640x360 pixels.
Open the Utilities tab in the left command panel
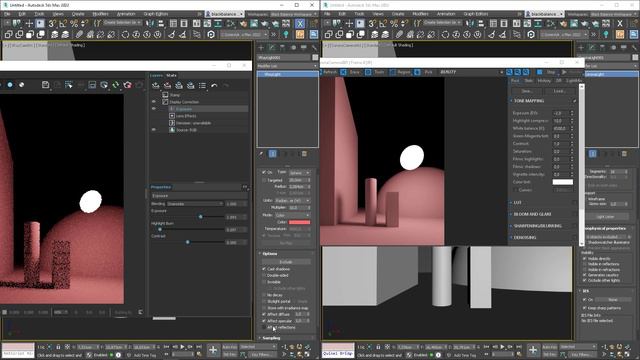[x=314, y=48]
